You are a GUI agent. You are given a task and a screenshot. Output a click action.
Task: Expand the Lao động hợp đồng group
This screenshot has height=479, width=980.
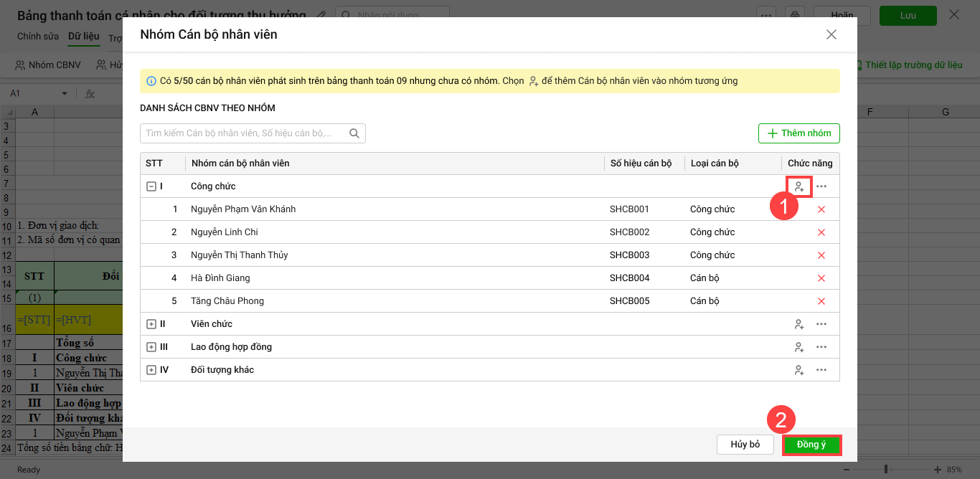pos(151,347)
